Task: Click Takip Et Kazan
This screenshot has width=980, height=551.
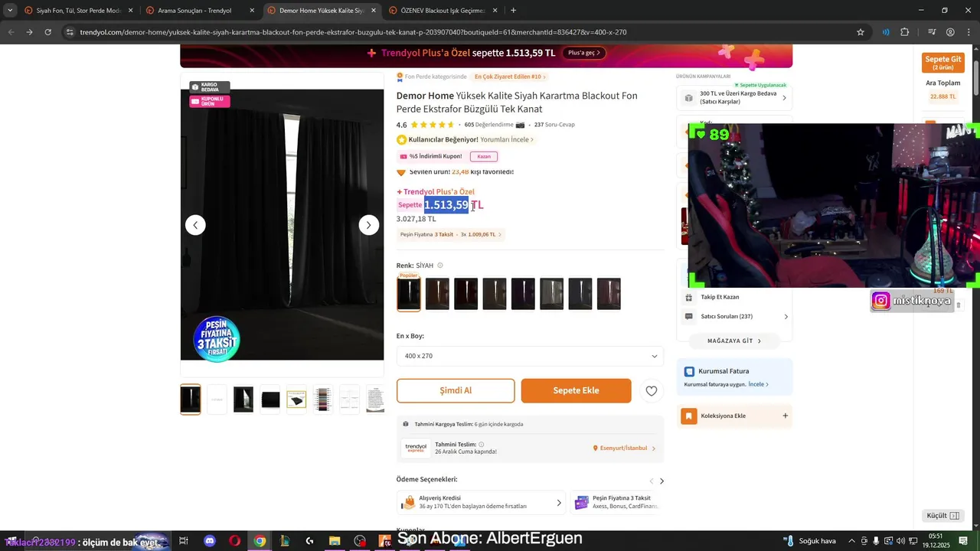Action: pos(720,297)
